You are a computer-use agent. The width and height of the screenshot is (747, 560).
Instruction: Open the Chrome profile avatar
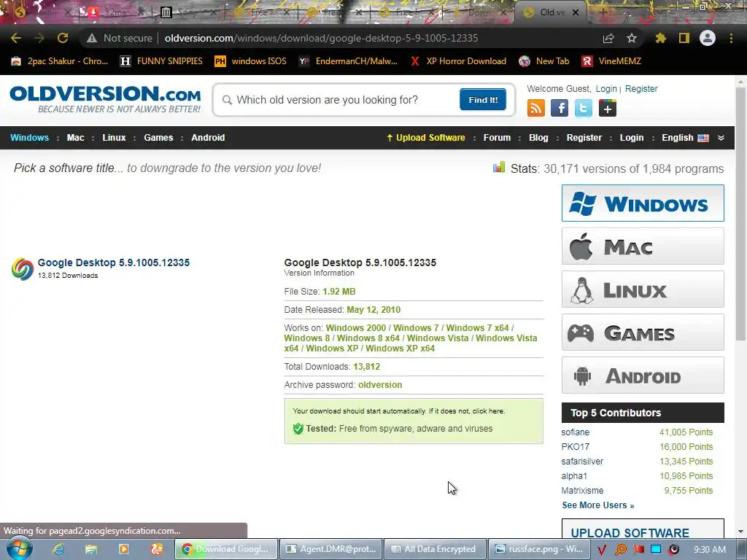pyautogui.click(x=708, y=38)
